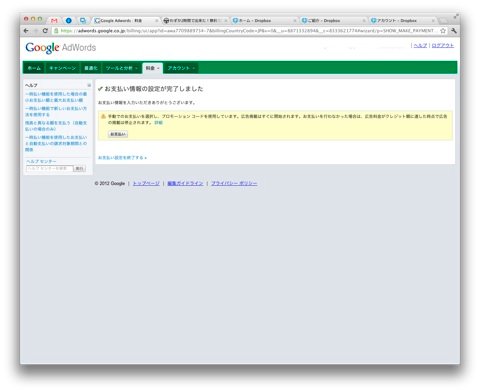Open the blue circle pinned tab
480x392 pixels.
coord(69,21)
